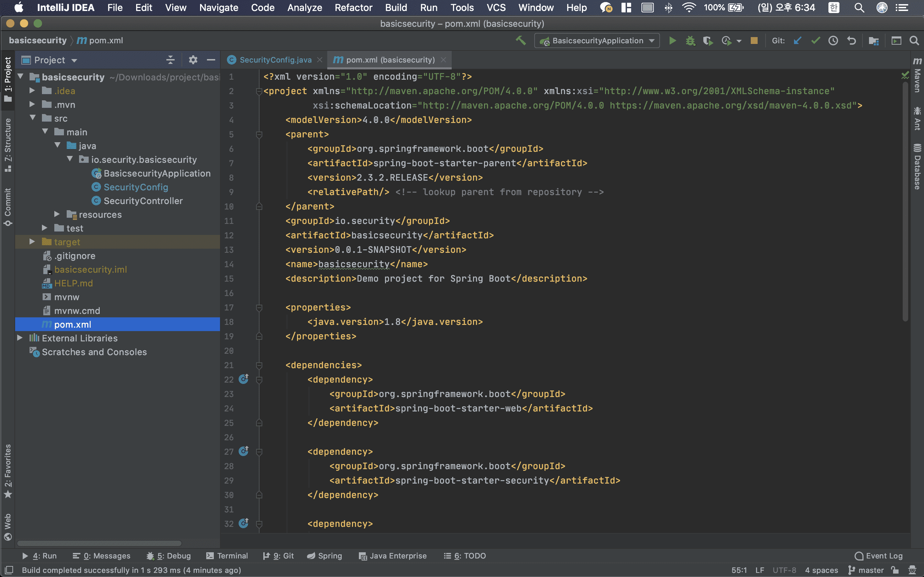Toggle the Structure side panel
Viewport: 924px width, 577px height.
coord(8,145)
